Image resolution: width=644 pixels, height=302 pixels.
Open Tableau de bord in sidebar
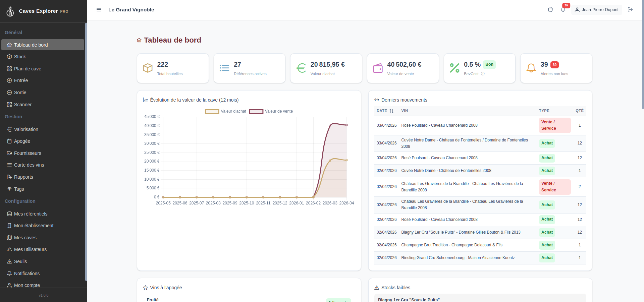[x=43, y=45]
